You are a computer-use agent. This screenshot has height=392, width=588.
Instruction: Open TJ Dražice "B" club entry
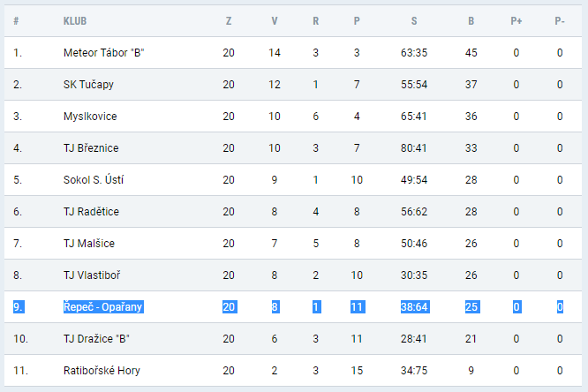pyautogui.click(x=96, y=339)
